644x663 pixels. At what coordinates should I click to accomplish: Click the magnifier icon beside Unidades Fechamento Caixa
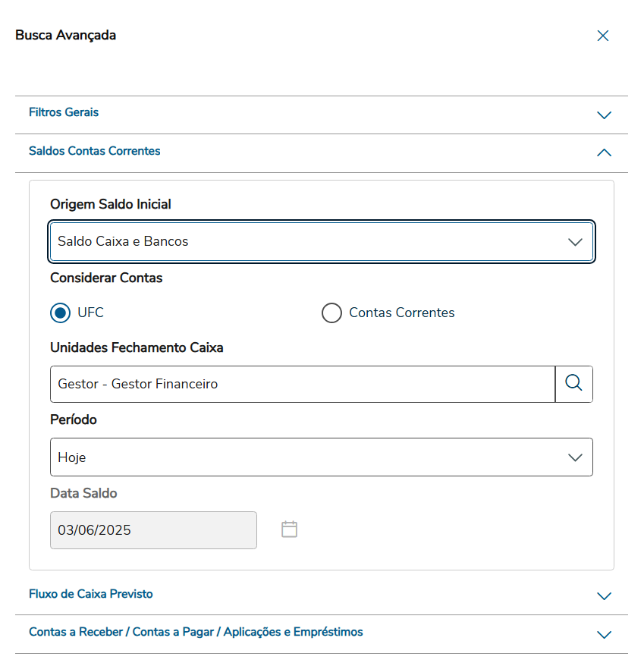(x=574, y=384)
